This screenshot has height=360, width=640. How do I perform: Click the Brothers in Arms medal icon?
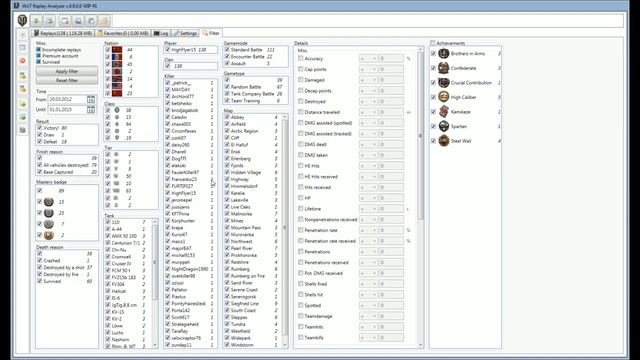click(x=444, y=53)
